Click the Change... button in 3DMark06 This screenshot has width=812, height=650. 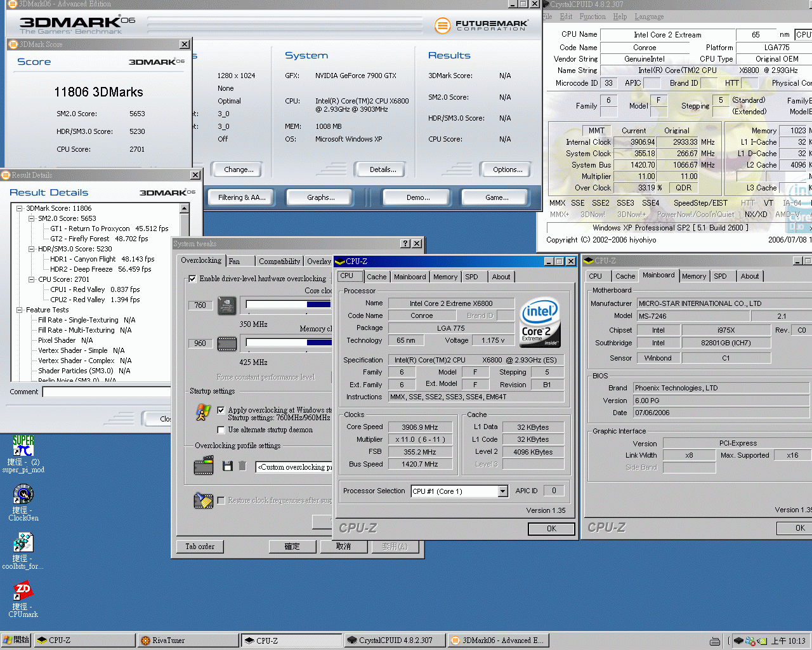point(239,169)
